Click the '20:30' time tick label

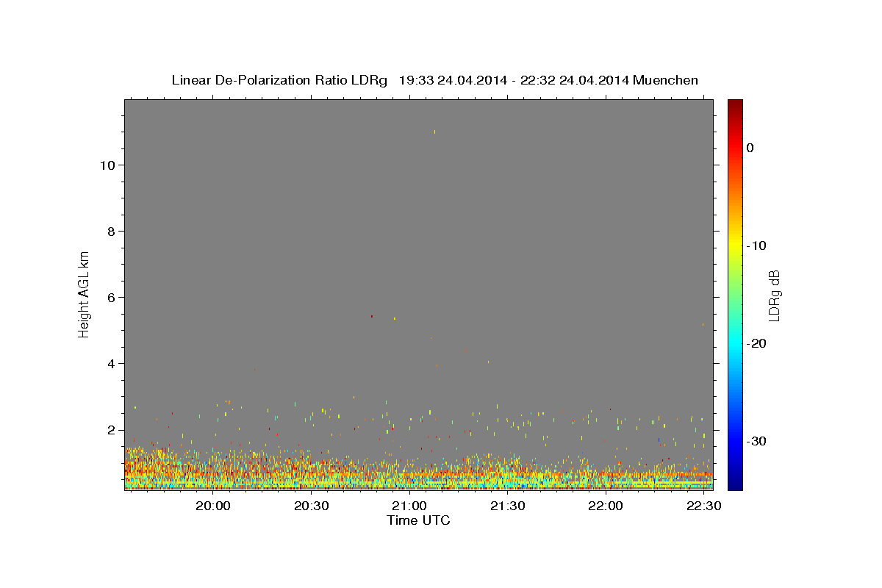311,506
